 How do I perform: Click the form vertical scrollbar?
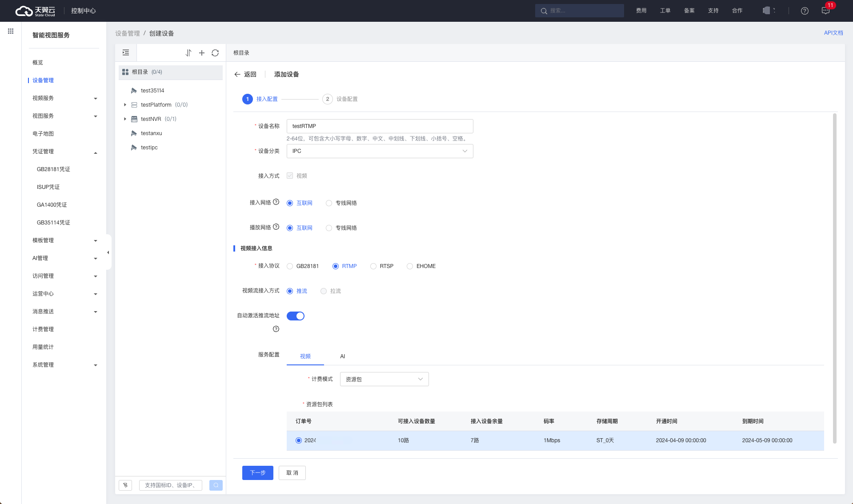tap(834, 278)
